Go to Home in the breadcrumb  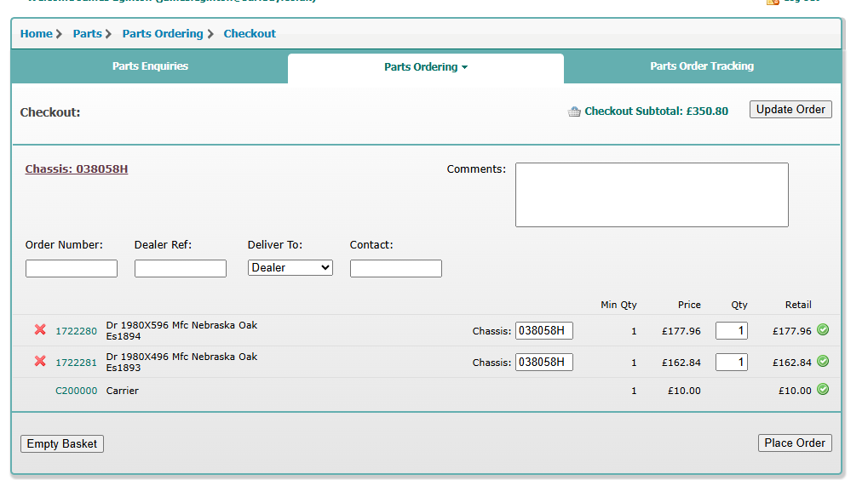(x=37, y=34)
